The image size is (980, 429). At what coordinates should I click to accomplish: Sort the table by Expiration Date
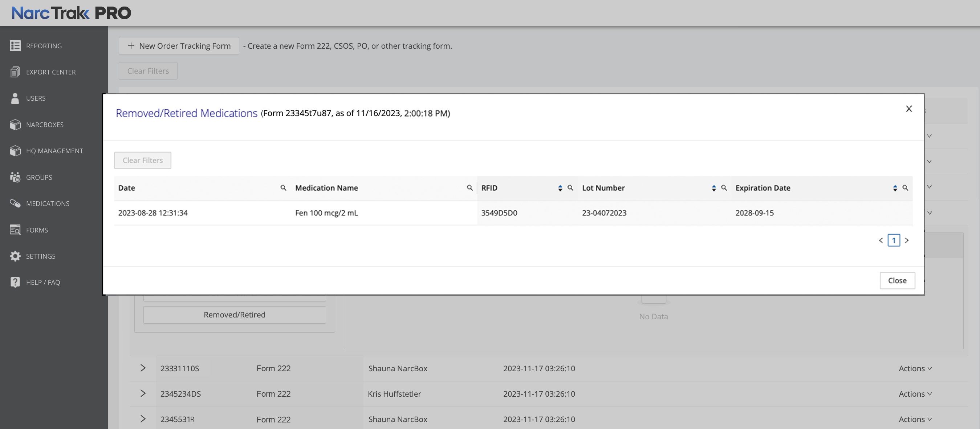895,188
